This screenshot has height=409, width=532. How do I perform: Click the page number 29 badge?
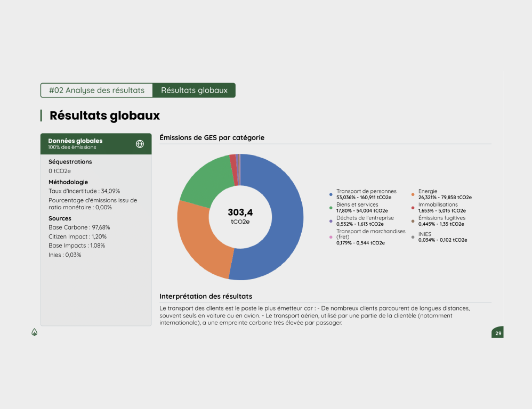click(497, 332)
